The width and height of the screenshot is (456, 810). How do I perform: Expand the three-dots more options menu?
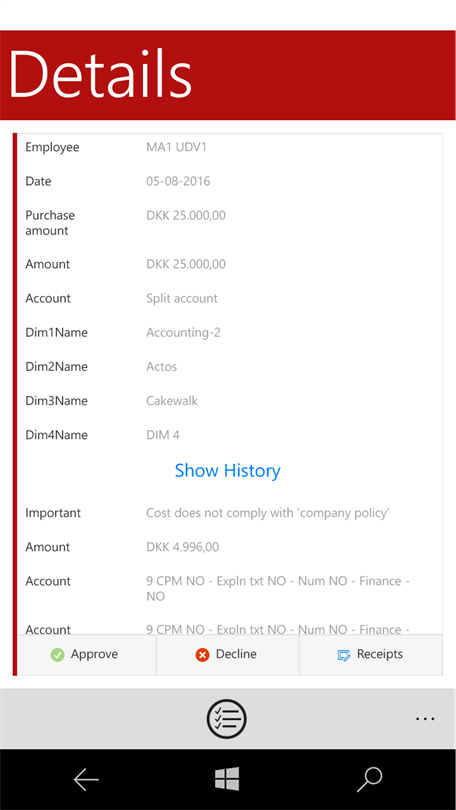pos(425,718)
